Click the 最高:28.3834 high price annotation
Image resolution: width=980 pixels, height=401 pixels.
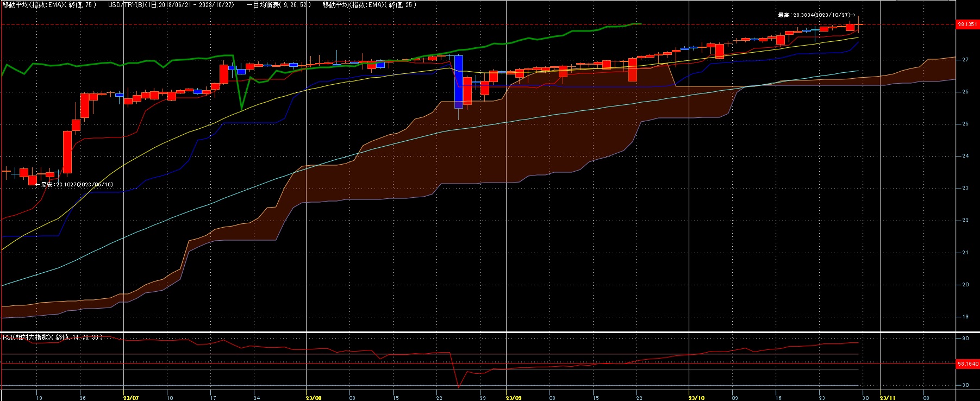click(816, 15)
